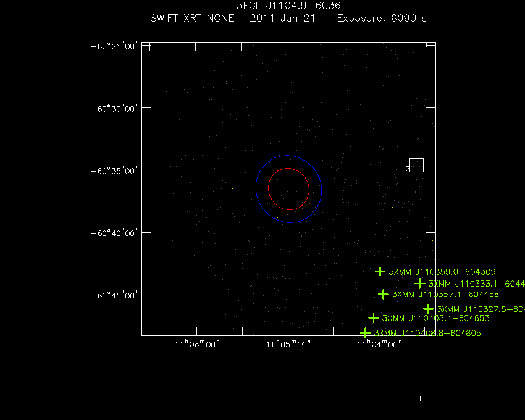Image resolution: width=525 pixels, height=420 pixels.
Task: Click green cross marker of J110327.5
Action: point(428,309)
